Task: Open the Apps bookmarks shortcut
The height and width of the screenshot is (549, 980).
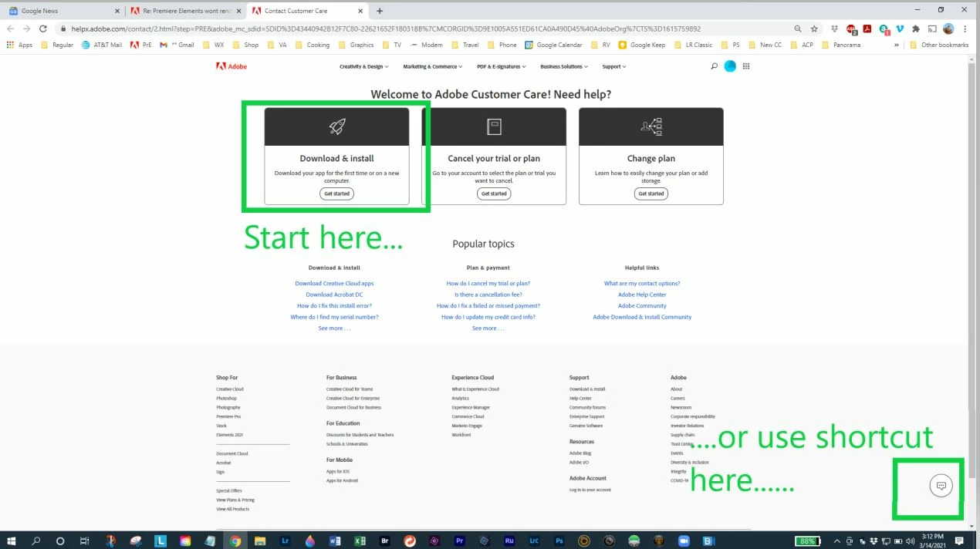Action: (x=19, y=45)
